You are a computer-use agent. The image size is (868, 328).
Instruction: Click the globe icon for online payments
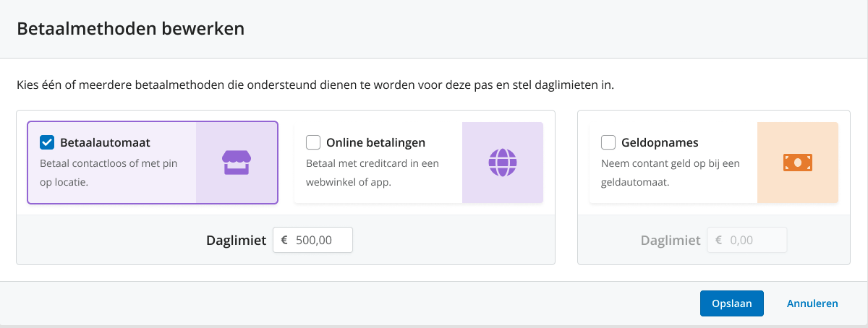[503, 163]
